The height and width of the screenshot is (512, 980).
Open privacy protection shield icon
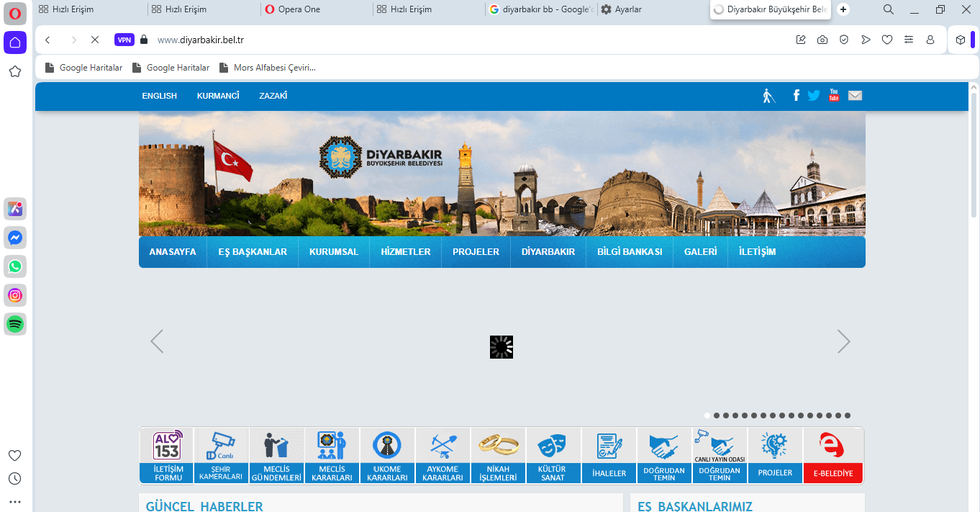coord(844,40)
